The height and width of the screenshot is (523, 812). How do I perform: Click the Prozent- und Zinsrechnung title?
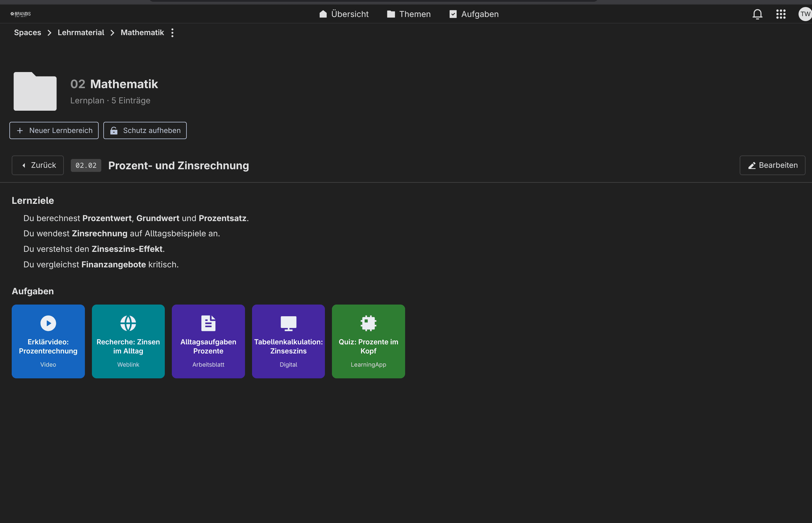(x=179, y=165)
